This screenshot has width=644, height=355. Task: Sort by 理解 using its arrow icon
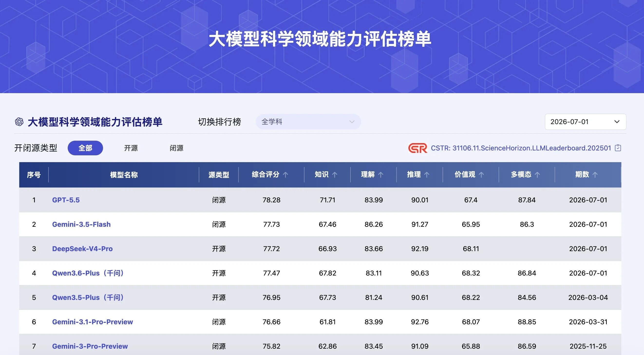(380, 175)
